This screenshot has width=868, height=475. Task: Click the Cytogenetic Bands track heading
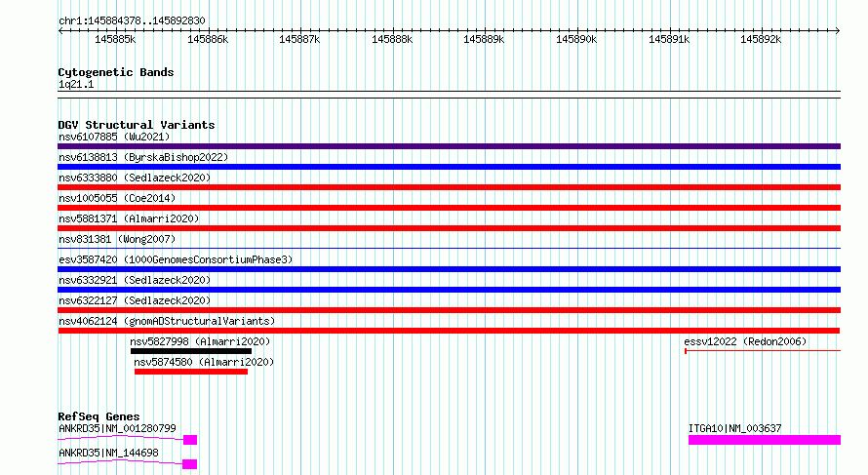click(x=116, y=72)
